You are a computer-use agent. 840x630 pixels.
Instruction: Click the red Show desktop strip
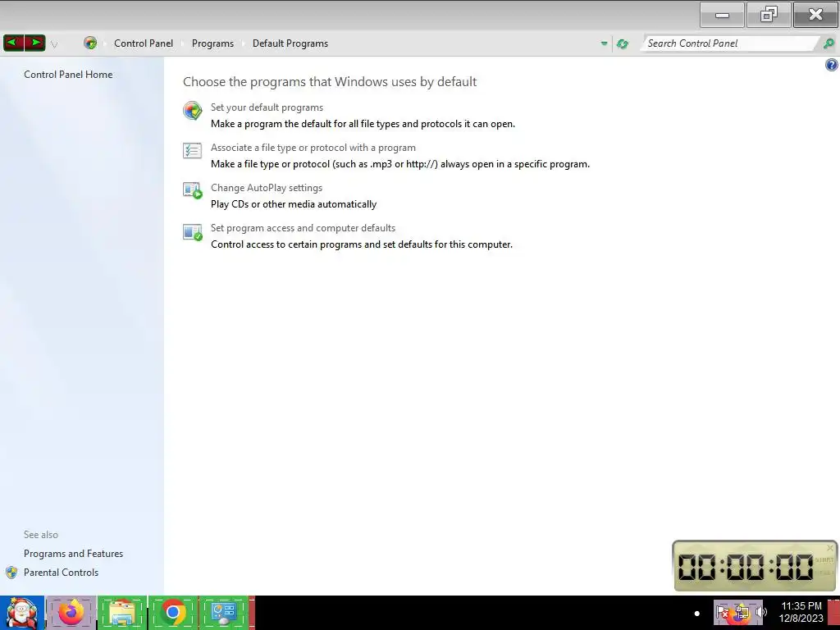(x=834, y=613)
